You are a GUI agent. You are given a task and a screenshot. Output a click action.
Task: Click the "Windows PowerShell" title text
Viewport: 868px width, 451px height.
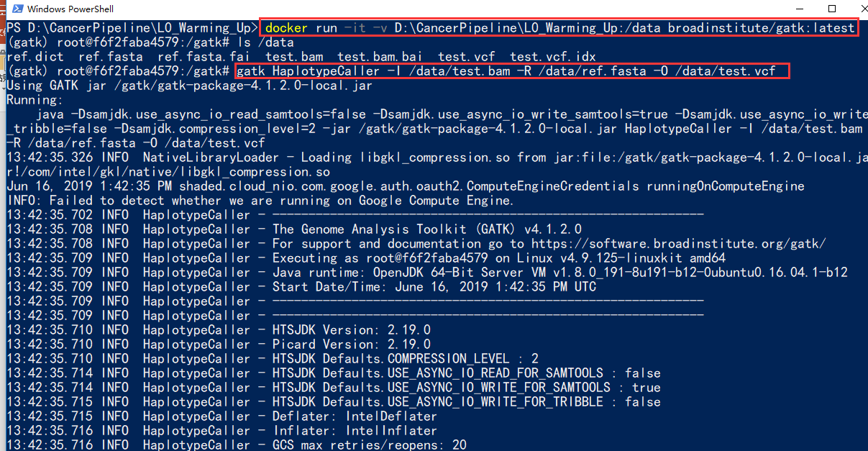(69, 9)
